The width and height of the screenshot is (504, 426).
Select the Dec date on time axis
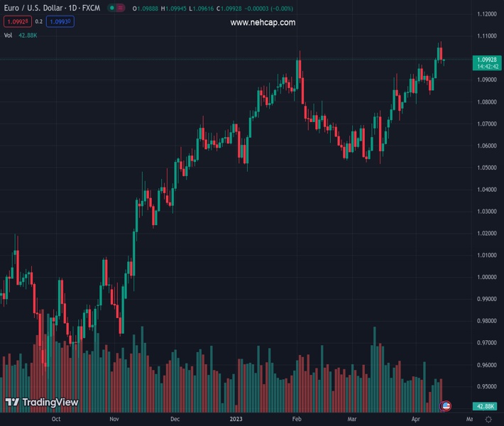click(175, 420)
